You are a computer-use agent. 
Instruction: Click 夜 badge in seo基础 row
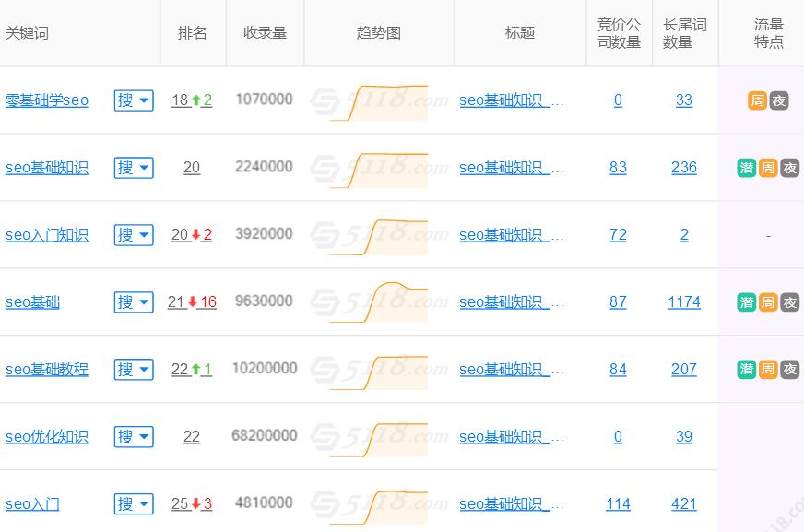click(x=789, y=302)
